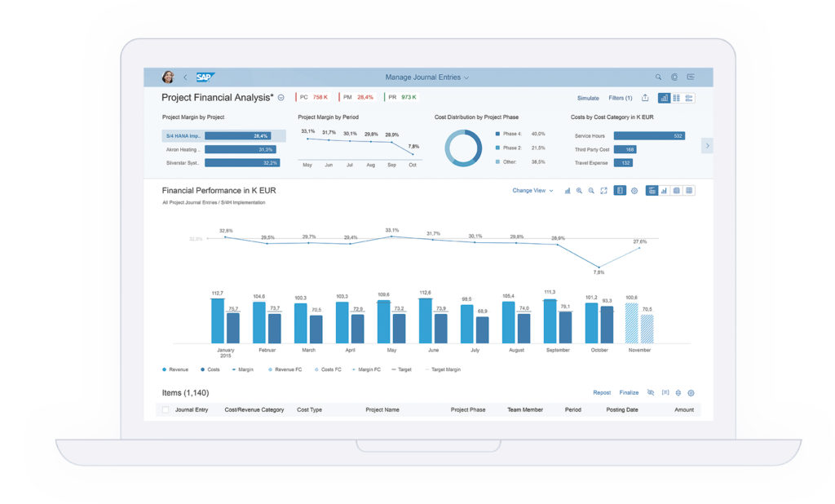Switch to table view icon in page header

click(x=676, y=98)
